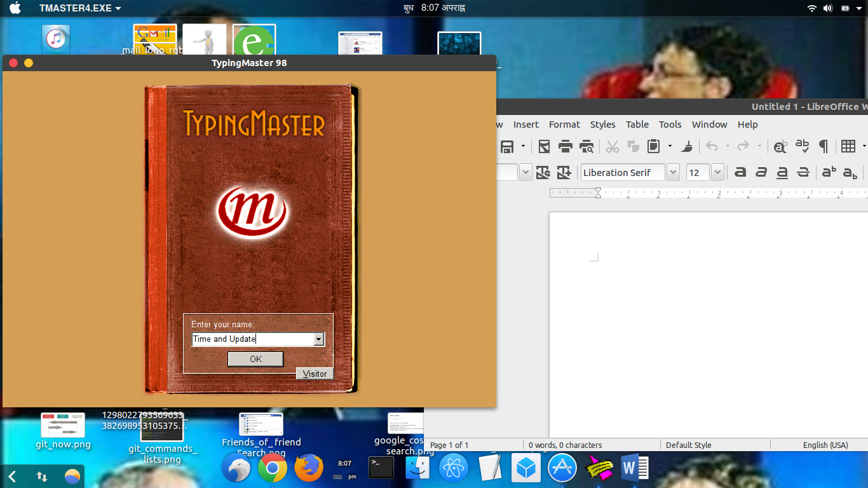Screen dimensions: 868x488
Task: Click the Liberation Serif font name field
Action: (x=623, y=172)
